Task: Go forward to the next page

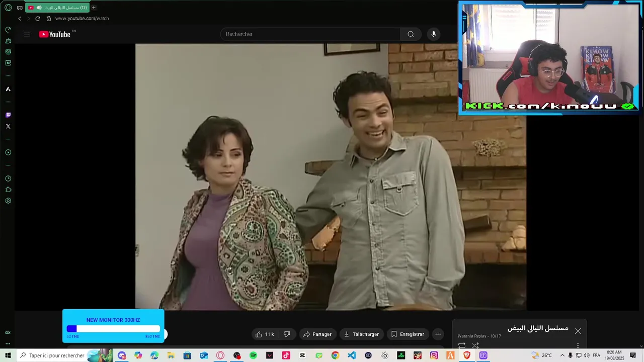Action: (28, 19)
